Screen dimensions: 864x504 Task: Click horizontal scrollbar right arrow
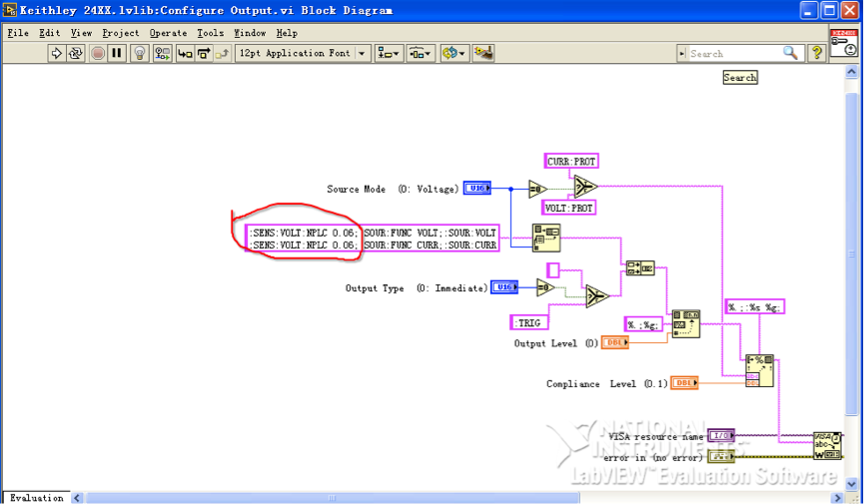tap(837, 497)
